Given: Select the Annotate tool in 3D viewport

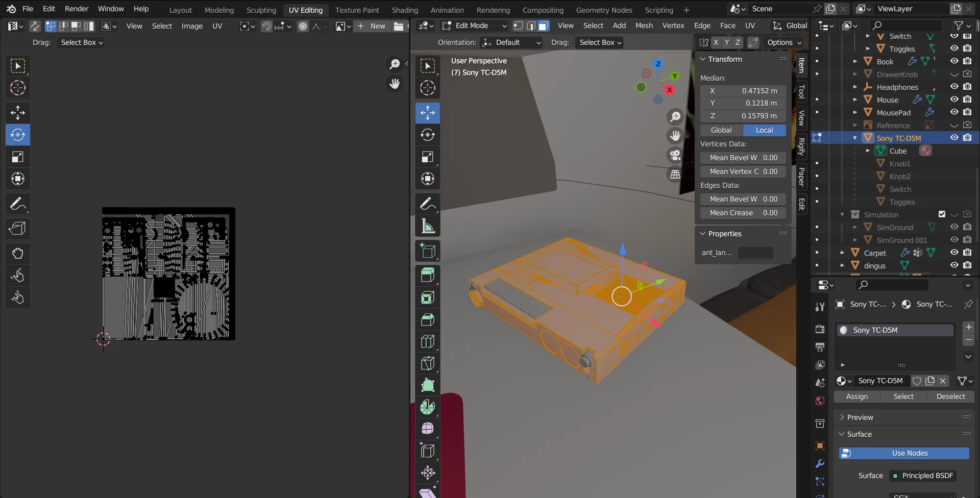Looking at the screenshot, I should [x=428, y=204].
